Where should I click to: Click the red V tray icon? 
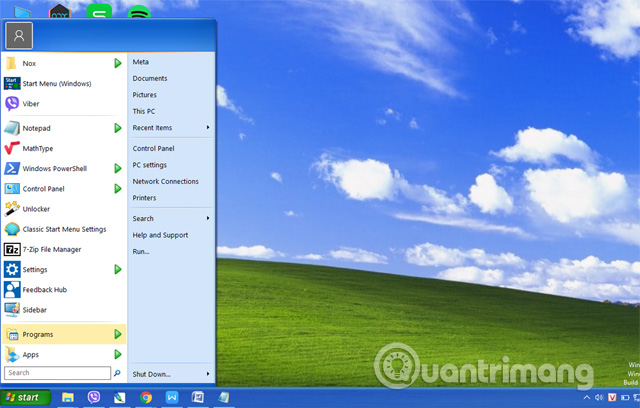pyautogui.click(x=612, y=397)
